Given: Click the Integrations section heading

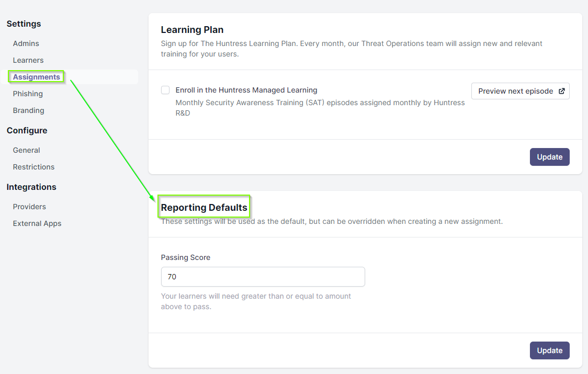Looking at the screenshot, I should coord(31,187).
